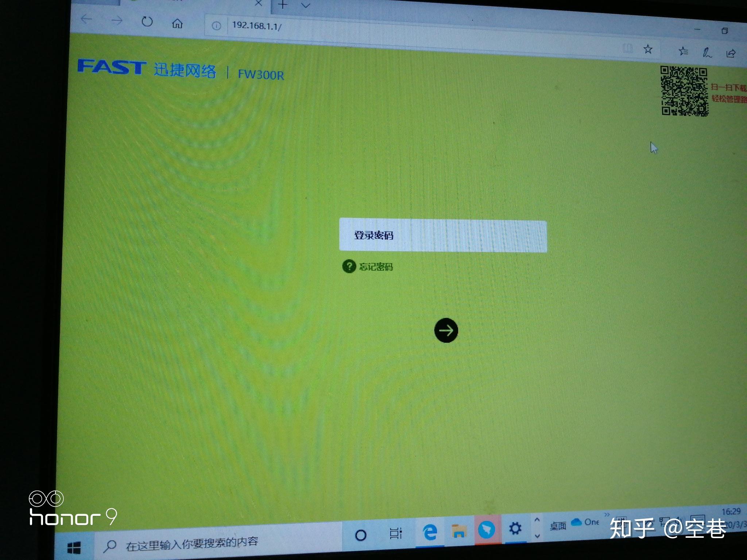This screenshot has height=560, width=747.
Task: Click the browser Home icon
Action: (x=177, y=24)
